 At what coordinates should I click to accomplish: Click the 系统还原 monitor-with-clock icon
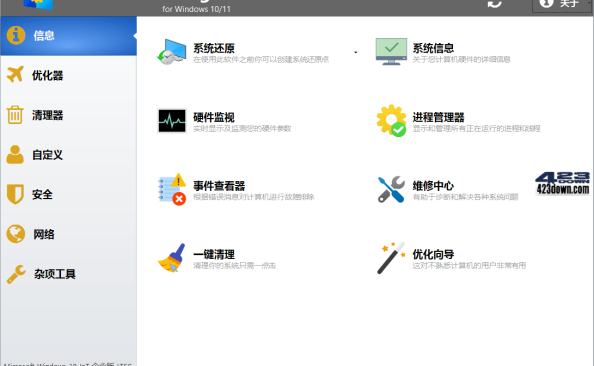tap(172, 52)
